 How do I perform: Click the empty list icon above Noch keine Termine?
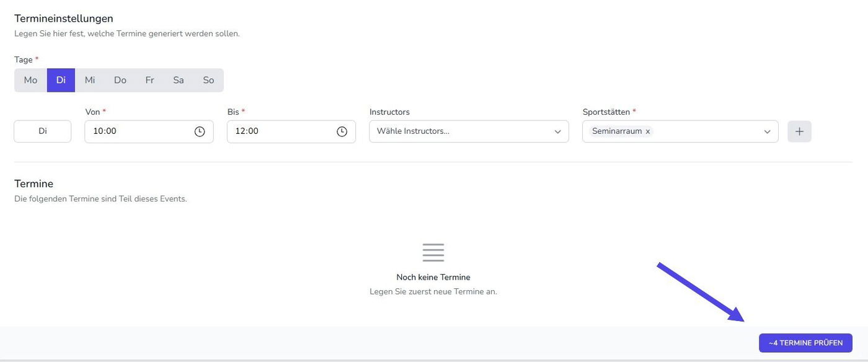click(433, 252)
